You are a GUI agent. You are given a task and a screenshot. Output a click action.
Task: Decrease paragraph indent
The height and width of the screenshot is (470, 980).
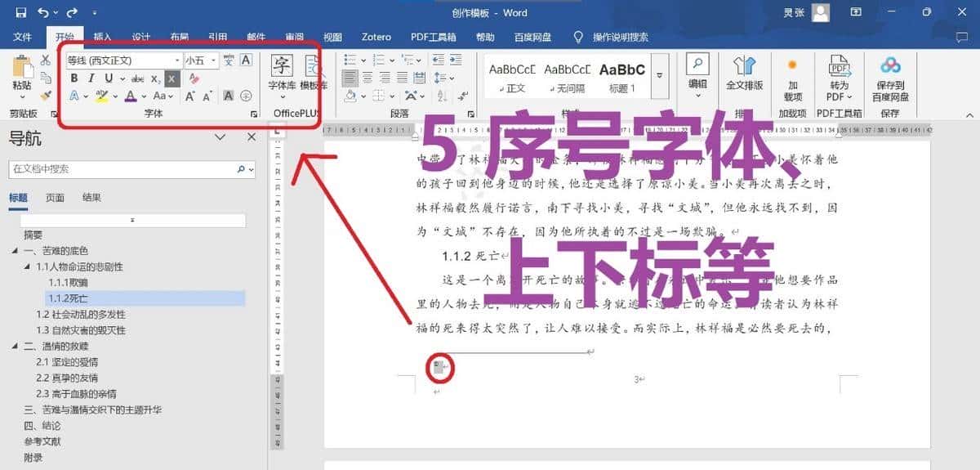click(x=438, y=60)
